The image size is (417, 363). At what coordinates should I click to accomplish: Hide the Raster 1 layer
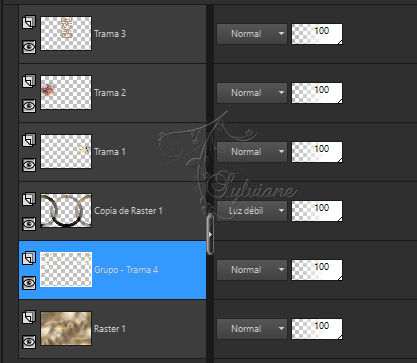29,342
